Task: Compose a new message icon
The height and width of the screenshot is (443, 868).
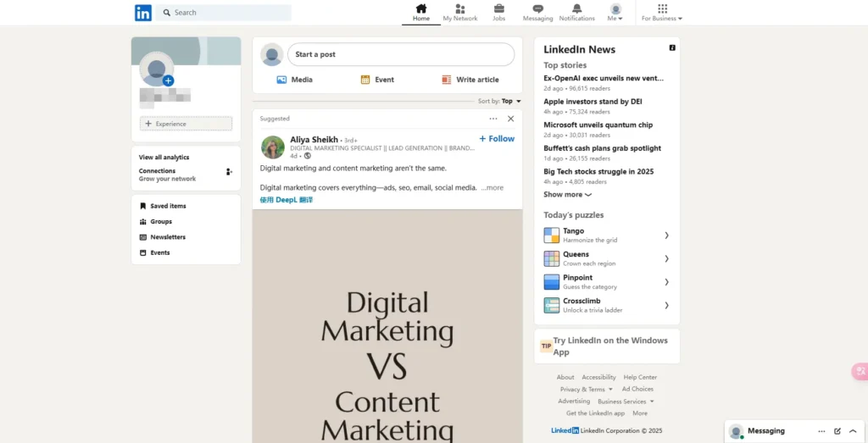Action: 837,431
